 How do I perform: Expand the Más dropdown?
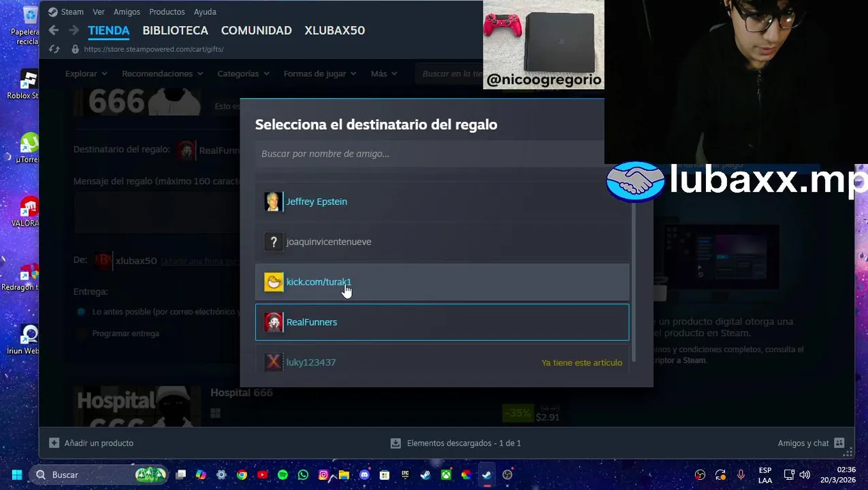coord(384,73)
